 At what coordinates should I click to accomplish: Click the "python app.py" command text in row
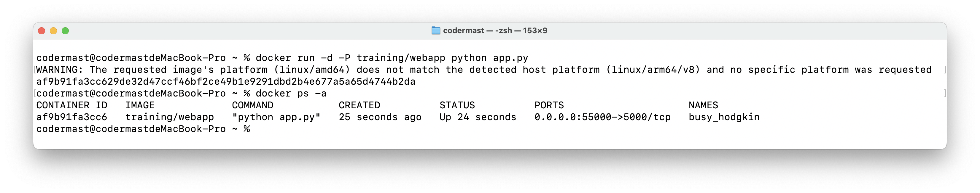[x=276, y=117]
